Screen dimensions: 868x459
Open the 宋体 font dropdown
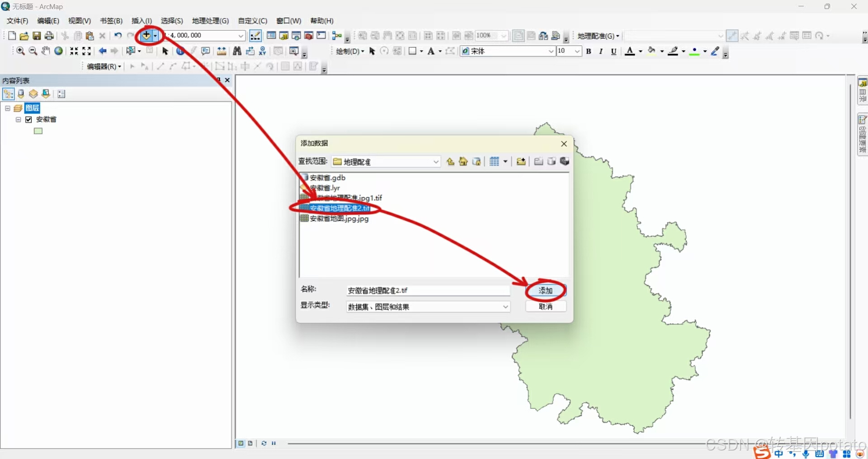551,52
